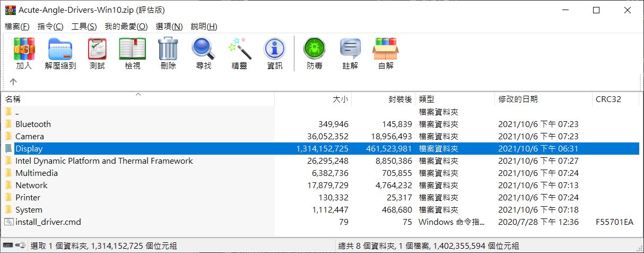The image size is (644, 253).
Task: Sort list by 名稱 column header
Action: [x=13, y=99]
